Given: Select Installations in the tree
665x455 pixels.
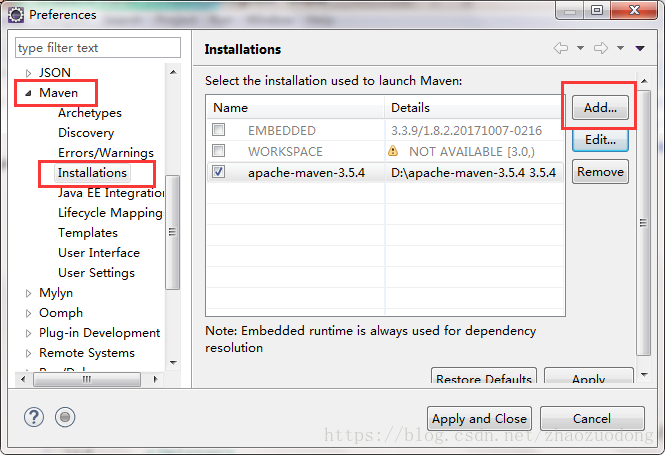Looking at the screenshot, I should coord(92,173).
